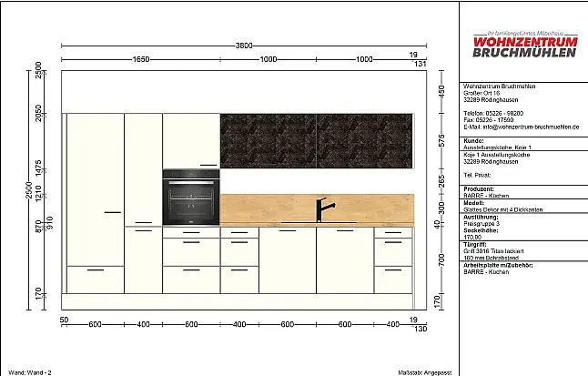Click the black kitchen faucet
Viewport: 588px width, 376px height.
coord(320,209)
